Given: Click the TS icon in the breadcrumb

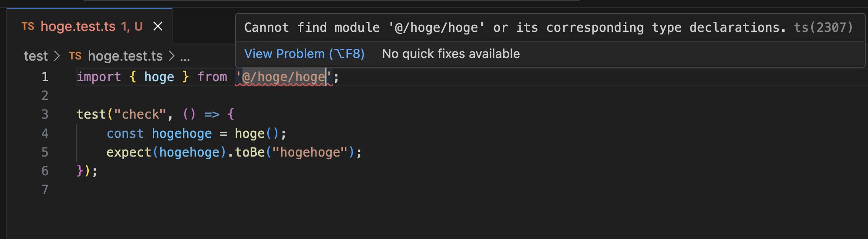Looking at the screenshot, I should pos(75,56).
